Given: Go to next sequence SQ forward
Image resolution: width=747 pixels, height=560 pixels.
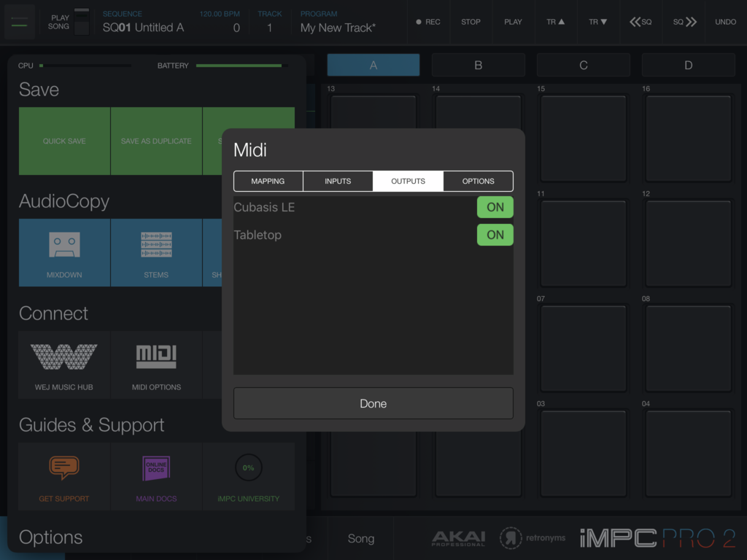Looking at the screenshot, I should (683, 22).
